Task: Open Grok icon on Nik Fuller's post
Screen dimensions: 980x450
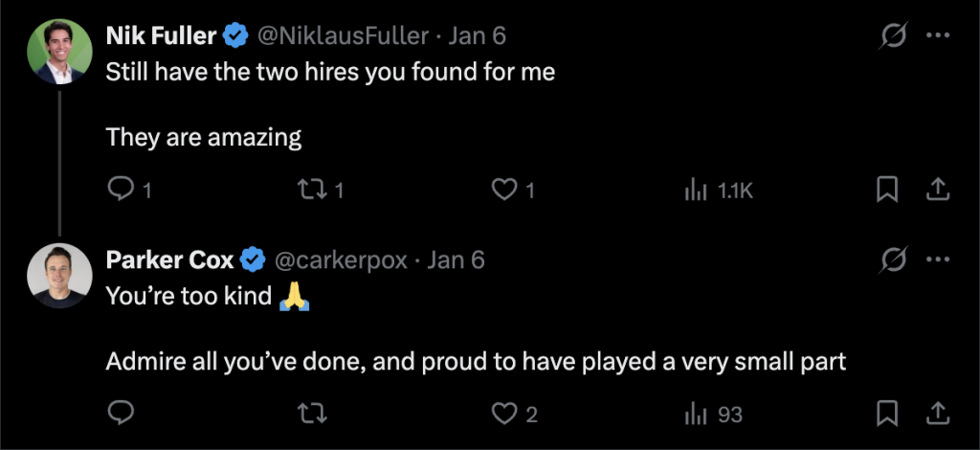Action: (x=894, y=36)
